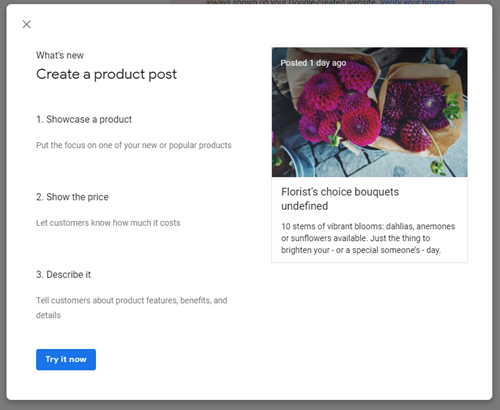Click '3. Describe it' step
This screenshot has height=410, width=500.
pyautogui.click(x=63, y=275)
